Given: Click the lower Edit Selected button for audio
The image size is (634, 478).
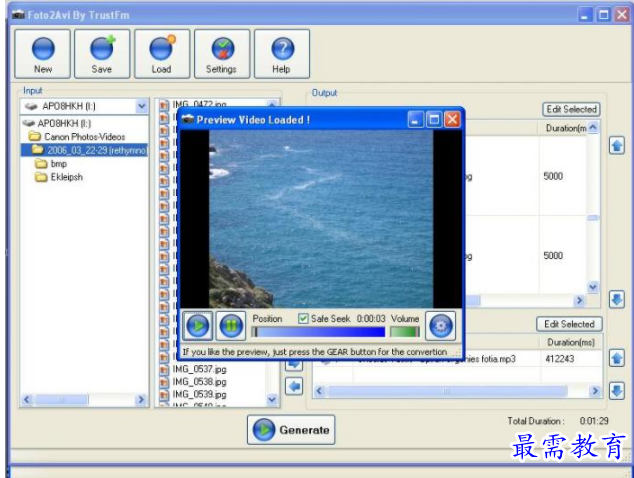Looking at the screenshot, I should click(x=569, y=324).
